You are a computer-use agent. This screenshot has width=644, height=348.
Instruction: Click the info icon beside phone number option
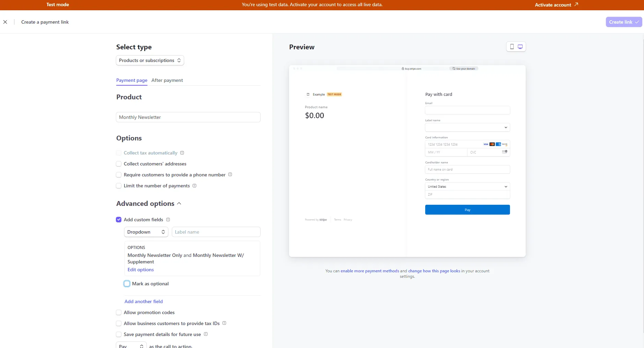tap(230, 175)
